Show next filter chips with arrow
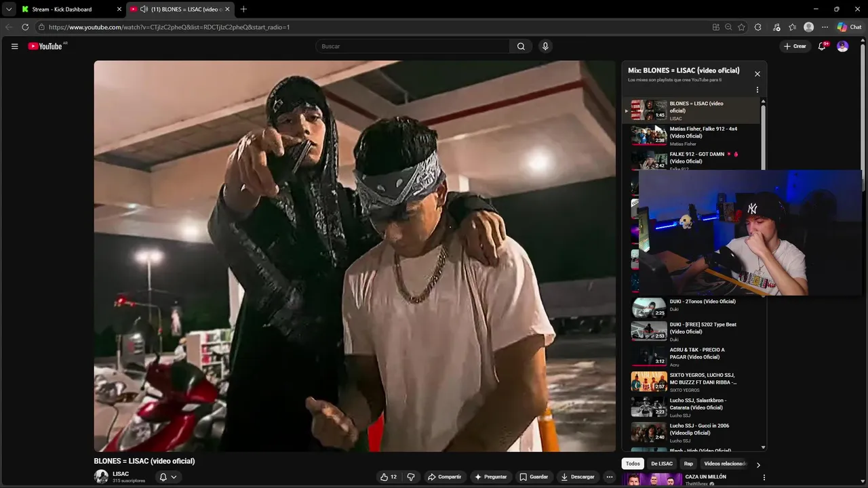This screenshot has height=488, width=868. tap(758, 464)
